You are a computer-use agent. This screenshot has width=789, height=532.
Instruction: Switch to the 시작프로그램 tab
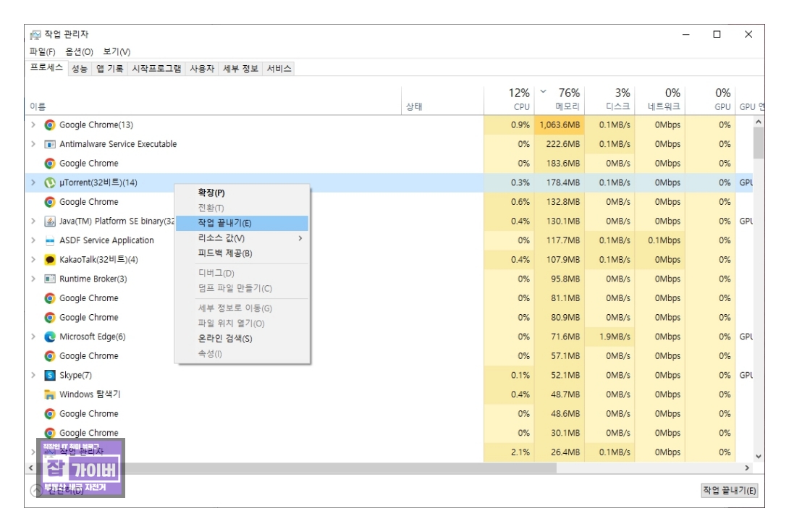(156, 69)
